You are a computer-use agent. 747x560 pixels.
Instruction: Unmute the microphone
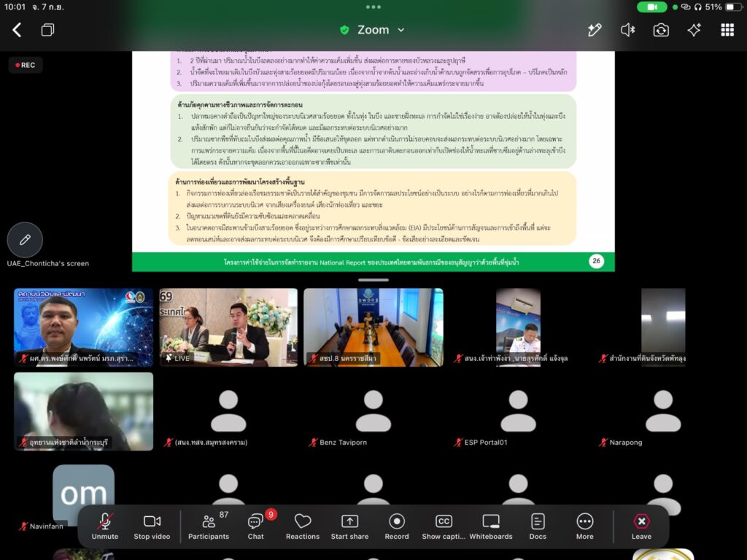[x=105, y=526]
